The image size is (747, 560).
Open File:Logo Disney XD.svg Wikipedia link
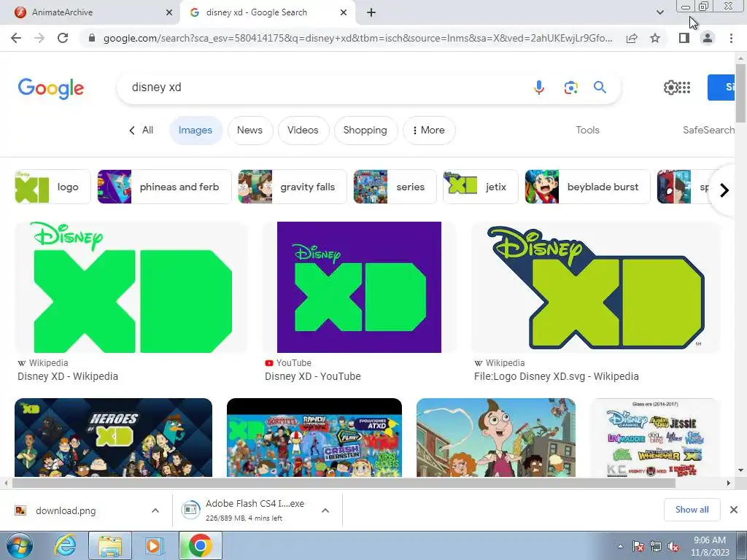click(x=557, y=376)
